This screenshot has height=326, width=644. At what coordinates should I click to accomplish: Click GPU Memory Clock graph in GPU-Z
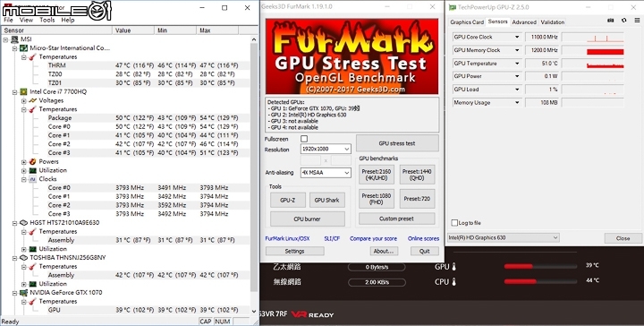(593, 50)
